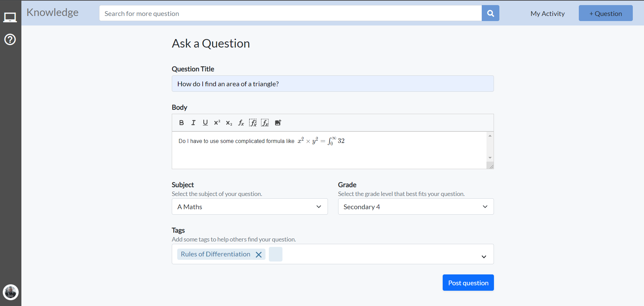Open the Grade dropdown showing Secondary 4
This screenshot has height=306, width=644.
pyautogui.click(x=416, y=206)
